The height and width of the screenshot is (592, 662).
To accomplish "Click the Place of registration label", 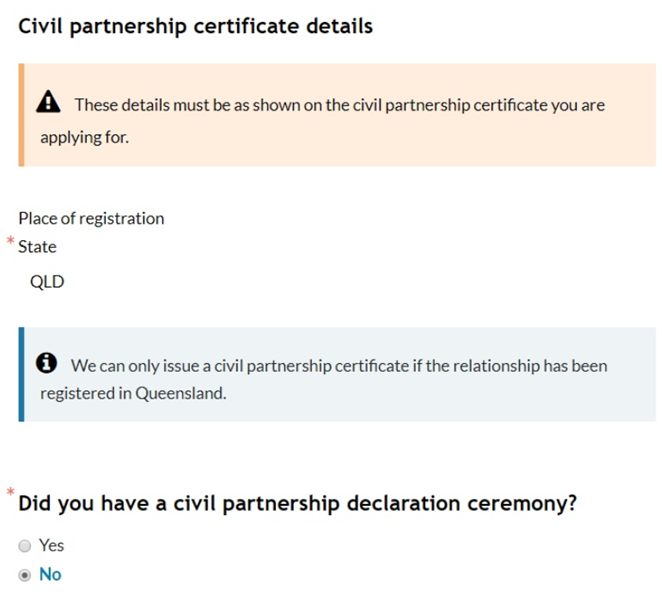I will [x=91, y=219].
